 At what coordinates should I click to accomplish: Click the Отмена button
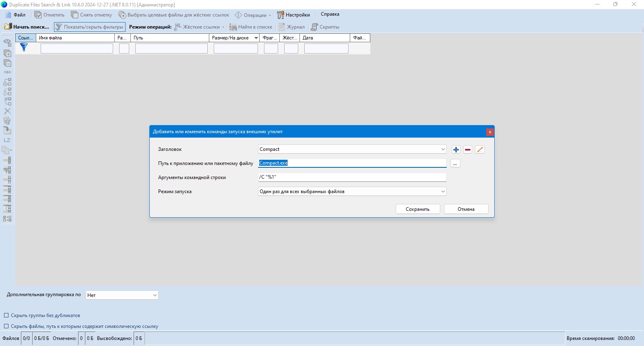click(x=466, y=209)
